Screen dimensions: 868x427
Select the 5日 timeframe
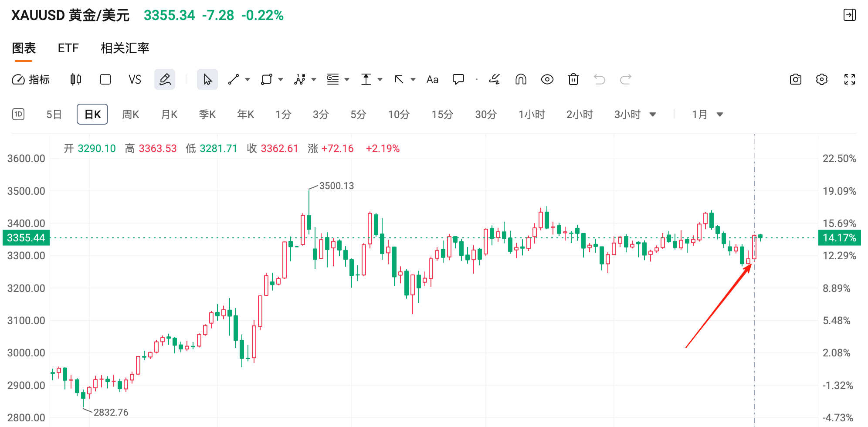pos(54,114)
